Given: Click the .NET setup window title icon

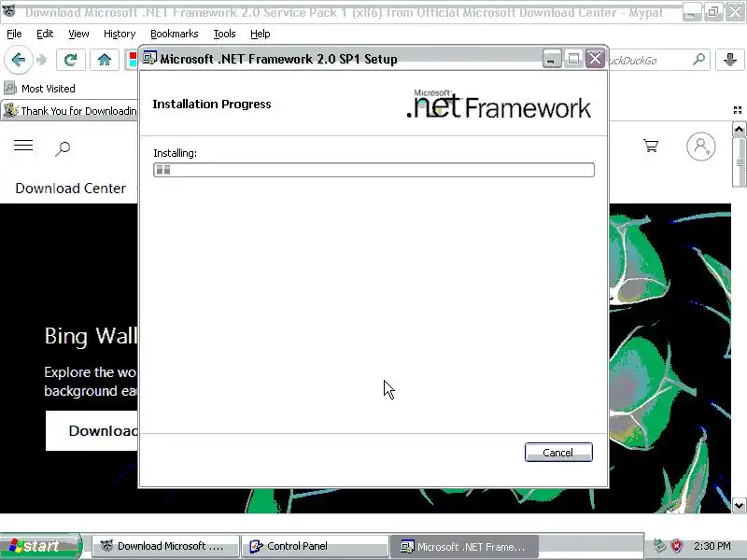Looking at the screenshot, I should point(149,58).
